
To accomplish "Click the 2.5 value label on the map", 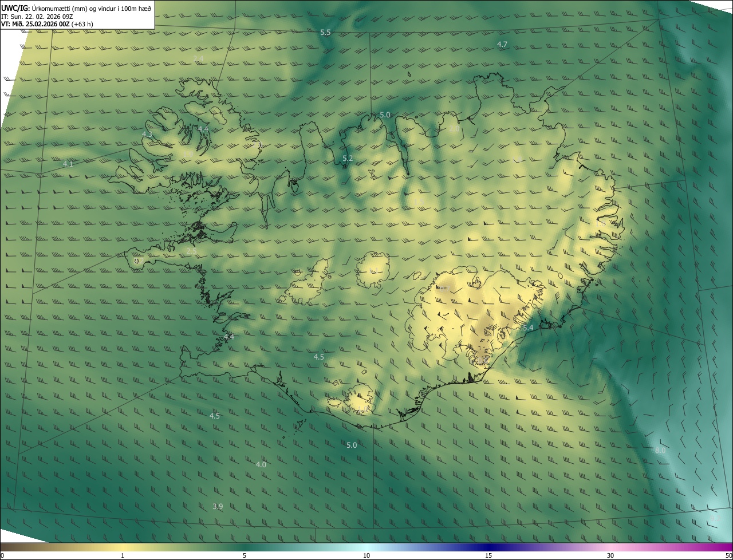I will pos(192,251).
